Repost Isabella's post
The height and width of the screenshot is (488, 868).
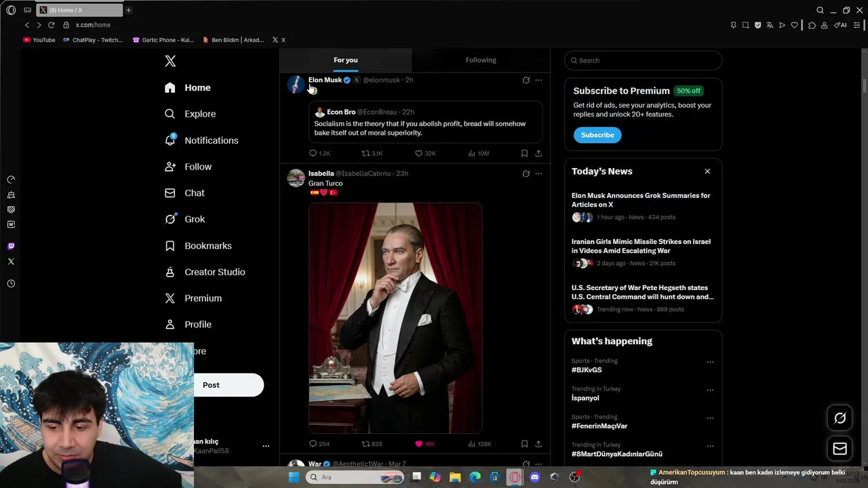tap(372, 444)
